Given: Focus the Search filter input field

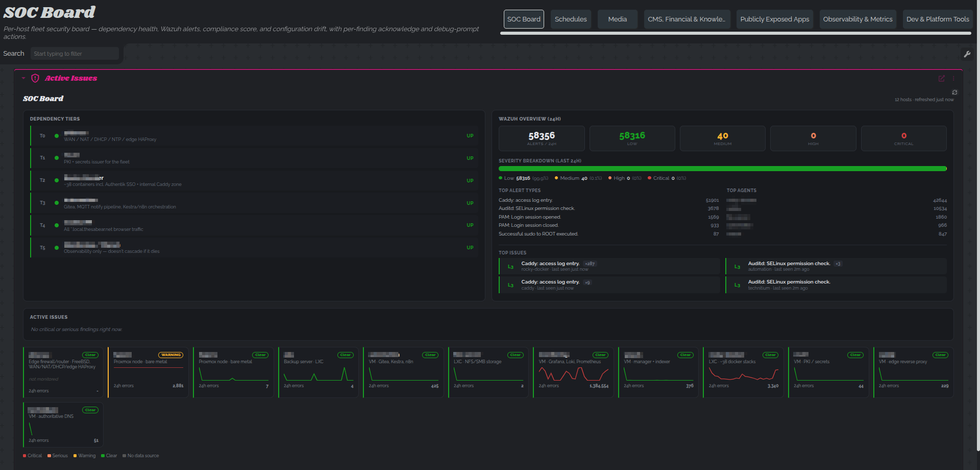Looking at the screenshot, I should coord(75,54).
